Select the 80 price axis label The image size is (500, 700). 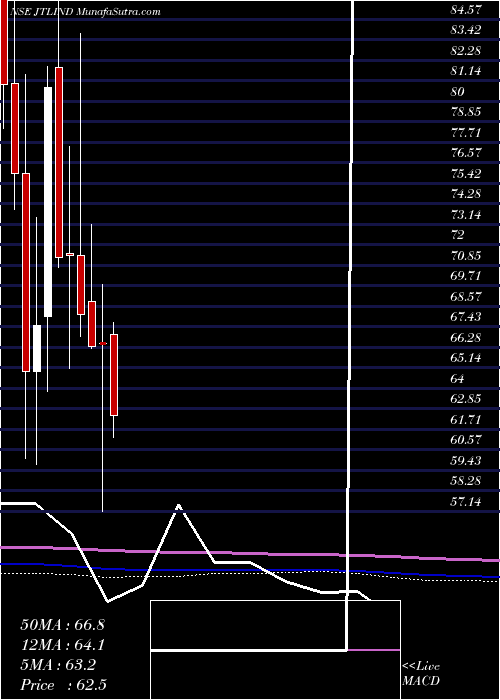pyautogui.click(x=458, y=92)
